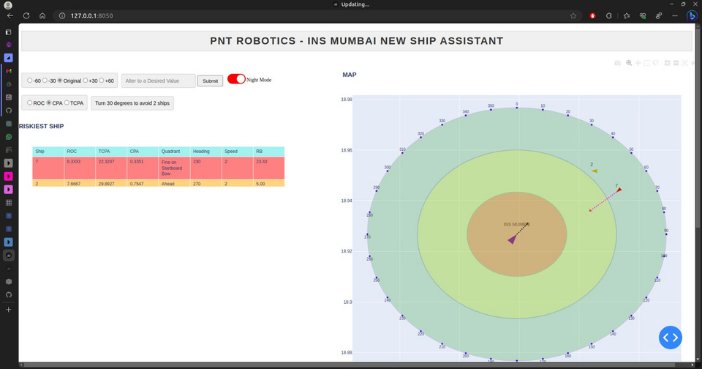Choose CPA sorting radio button
Screen dimensions: 703x369
[49, 103]
